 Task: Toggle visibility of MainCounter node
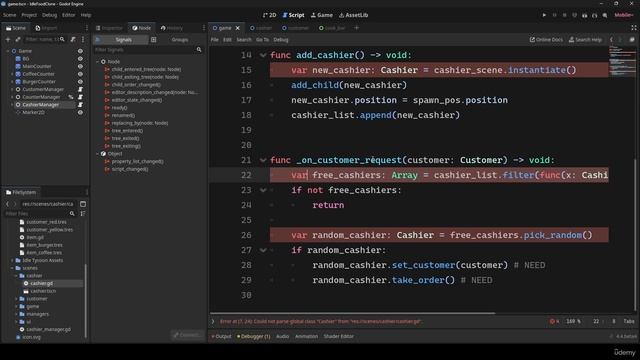coord(80,67)
